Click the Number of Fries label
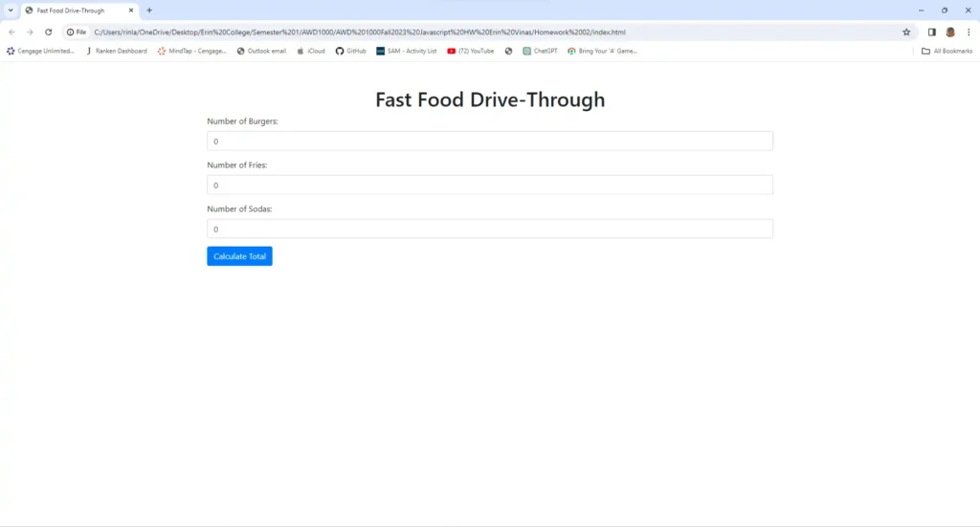The width and height of the screenshot is (980, 527). point(237,165)
